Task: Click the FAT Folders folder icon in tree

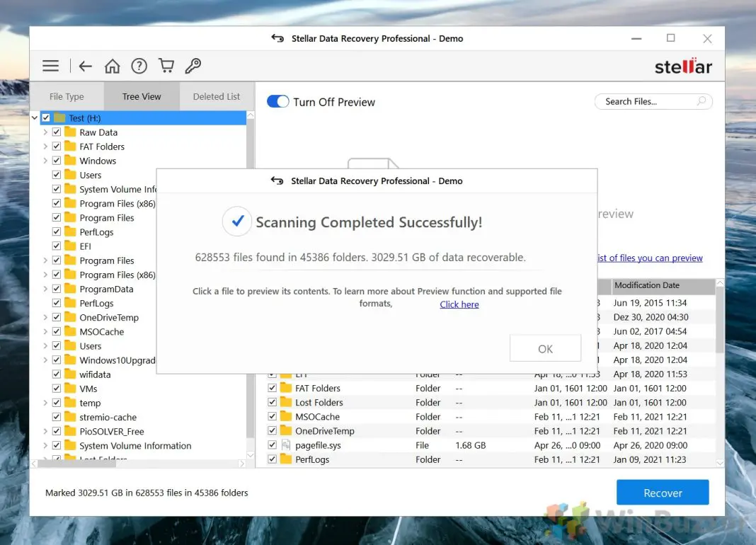Action: pos(70,146)
